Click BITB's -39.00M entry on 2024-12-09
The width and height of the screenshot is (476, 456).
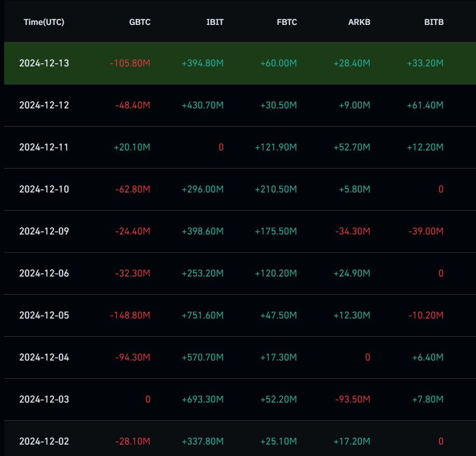click(425, 231)
